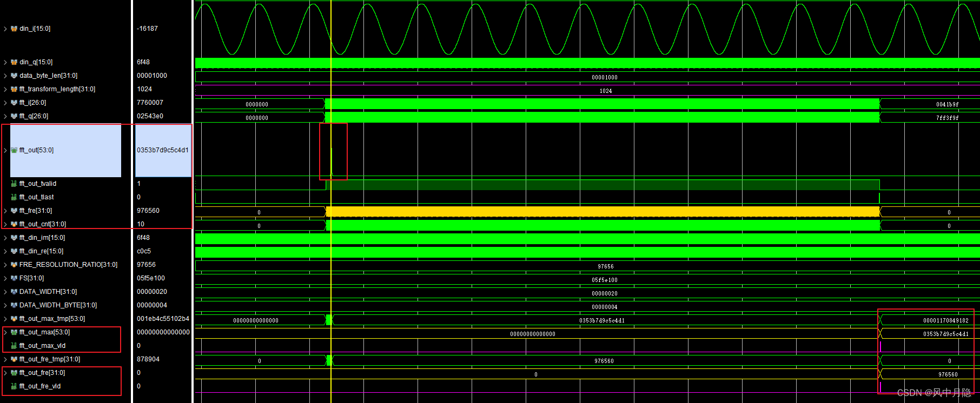Click the din_q[15:0] bus icon

tap(14, 62)
